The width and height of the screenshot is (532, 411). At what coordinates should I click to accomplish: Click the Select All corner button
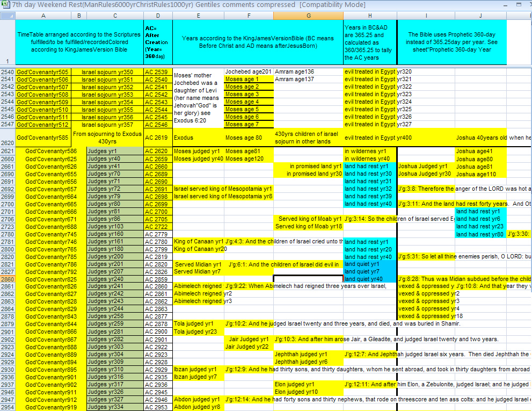point(8,16)
